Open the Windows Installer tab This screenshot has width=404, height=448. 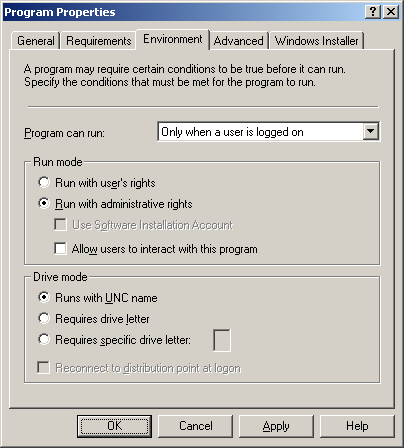[x=316, y=41]
